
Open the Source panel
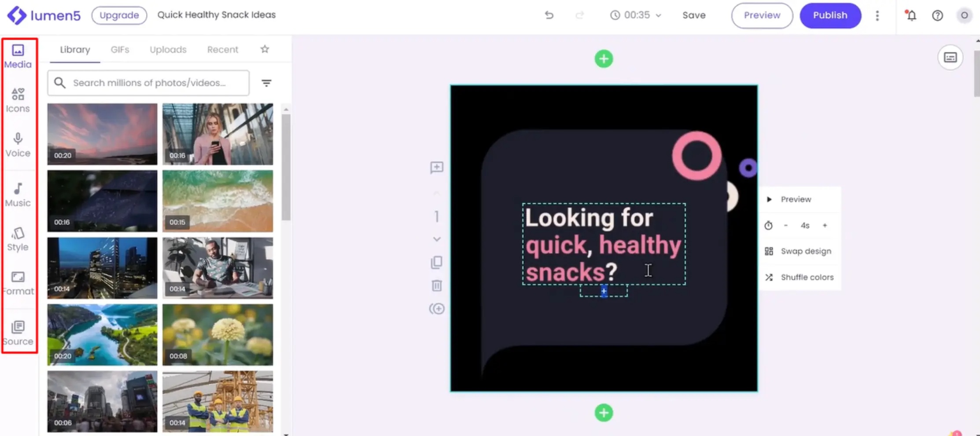pyautogui.click(x=18, y=333)
